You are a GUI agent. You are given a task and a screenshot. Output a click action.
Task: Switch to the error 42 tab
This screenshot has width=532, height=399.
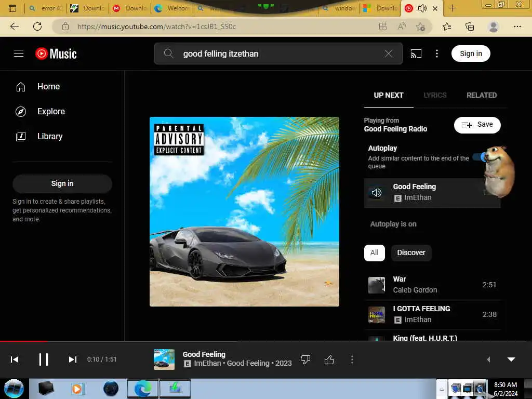click(46, 8)
